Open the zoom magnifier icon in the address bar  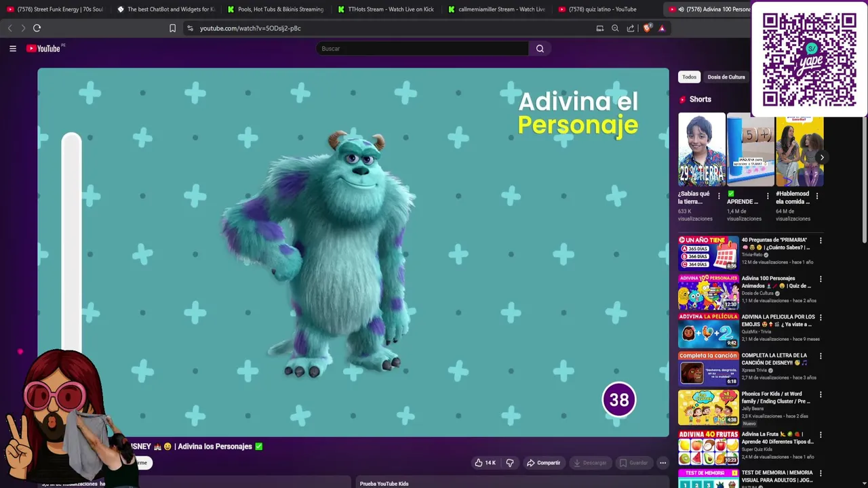tap(615, 28)
